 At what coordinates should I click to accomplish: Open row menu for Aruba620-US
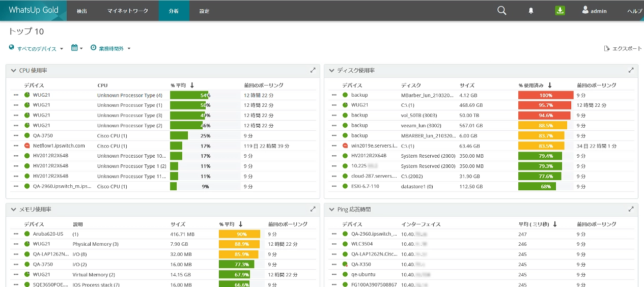[16, 234]
